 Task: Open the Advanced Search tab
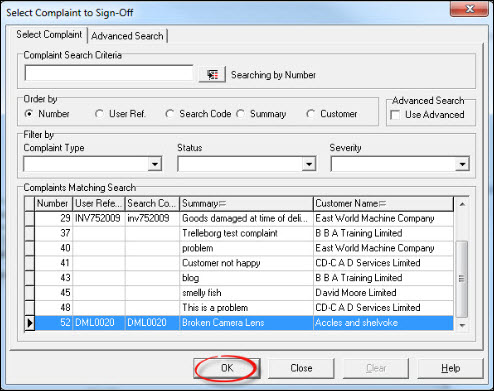[127, 36]
